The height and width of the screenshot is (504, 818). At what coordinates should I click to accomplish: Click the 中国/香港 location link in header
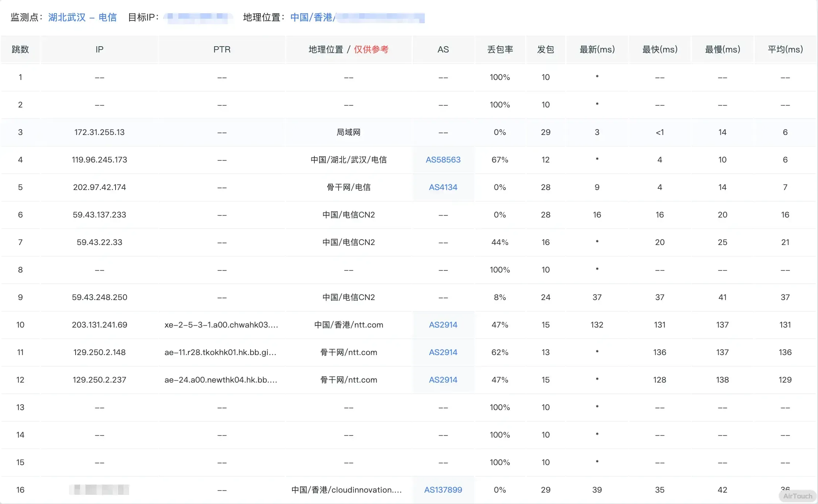click(x=311, y=17)
